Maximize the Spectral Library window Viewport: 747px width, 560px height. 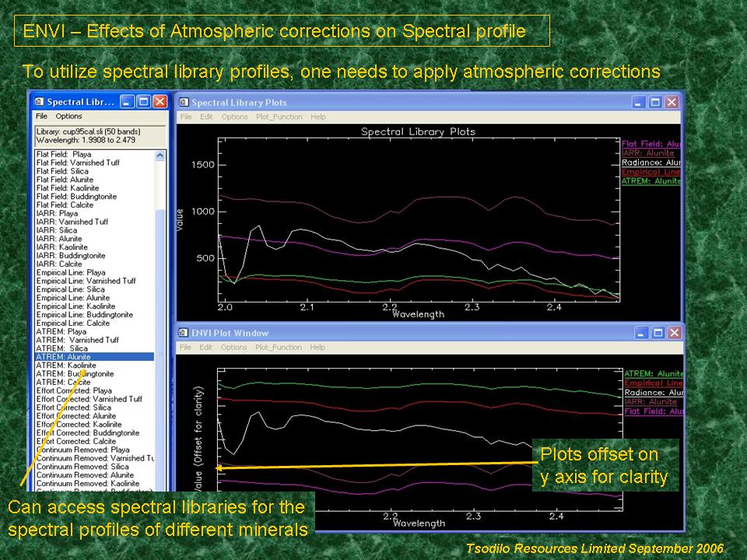pos(143,101)
